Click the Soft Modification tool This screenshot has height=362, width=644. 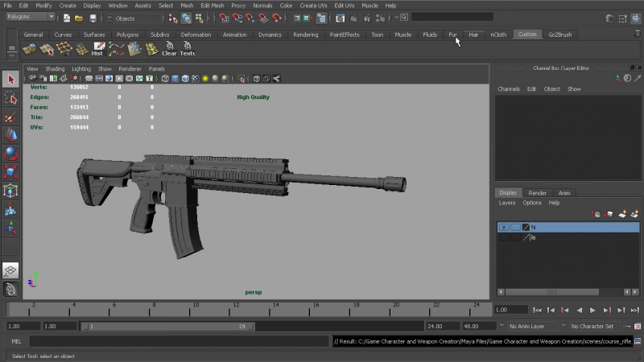[10, 210]
